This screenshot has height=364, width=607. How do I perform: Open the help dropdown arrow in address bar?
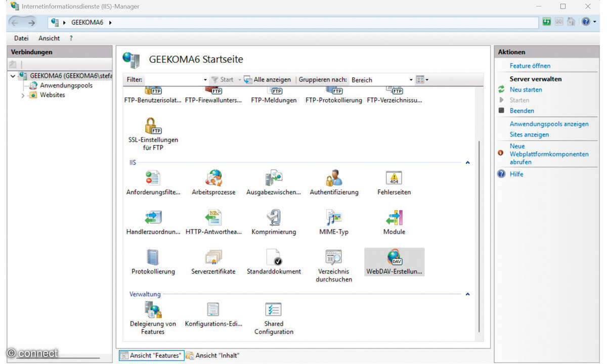(x=594, y=22)
